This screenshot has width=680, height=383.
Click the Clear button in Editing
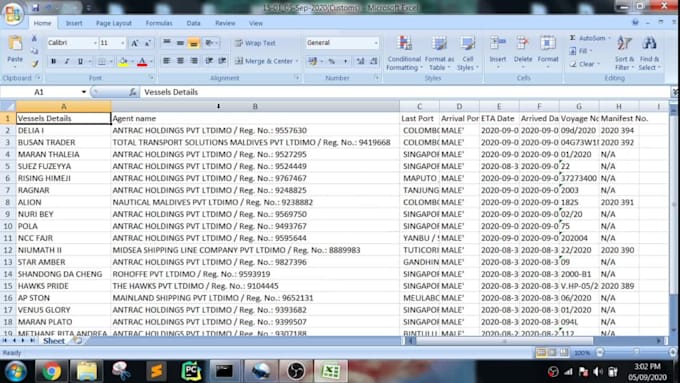click(585, 64)
